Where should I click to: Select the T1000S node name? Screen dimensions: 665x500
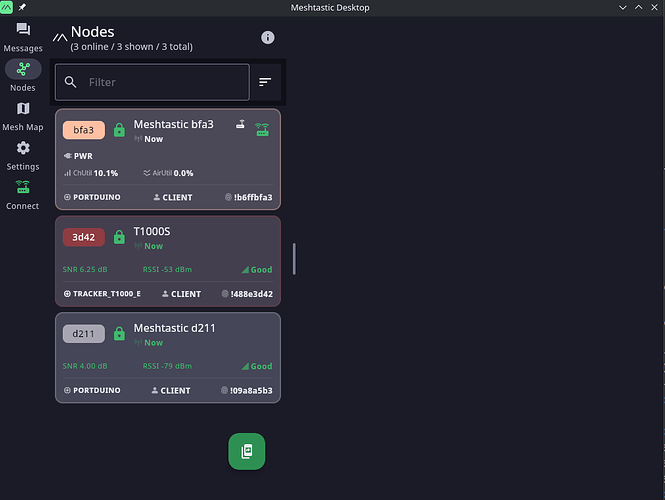[152, 232]
